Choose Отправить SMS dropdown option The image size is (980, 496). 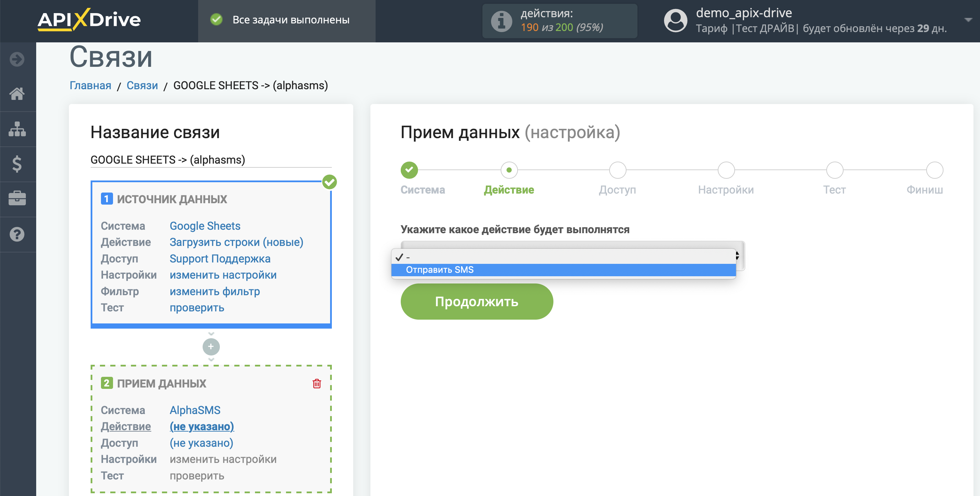[x=563, y=270]
